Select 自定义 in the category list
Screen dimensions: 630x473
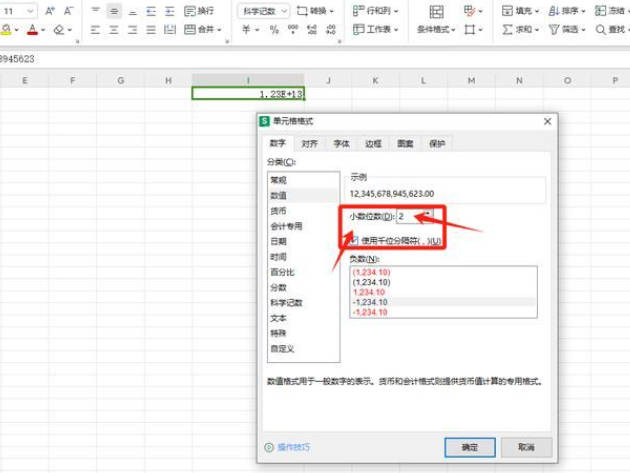point(303,348)
